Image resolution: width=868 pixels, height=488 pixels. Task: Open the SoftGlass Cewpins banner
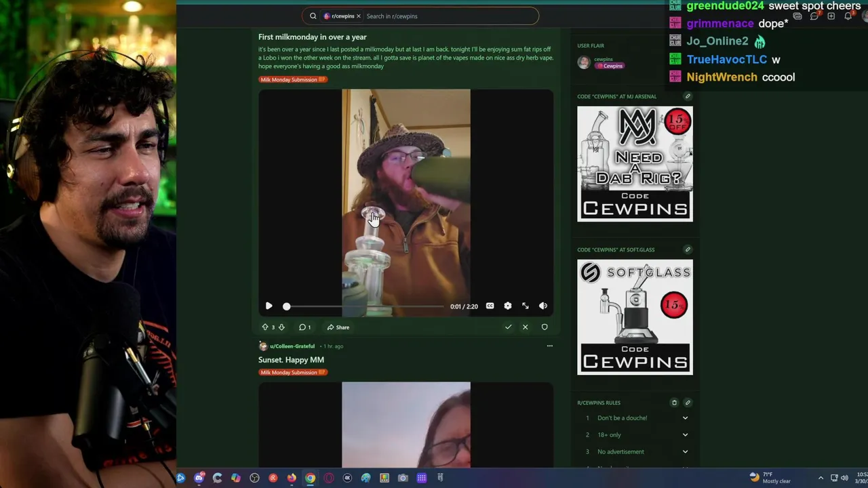tap(635, 317)
